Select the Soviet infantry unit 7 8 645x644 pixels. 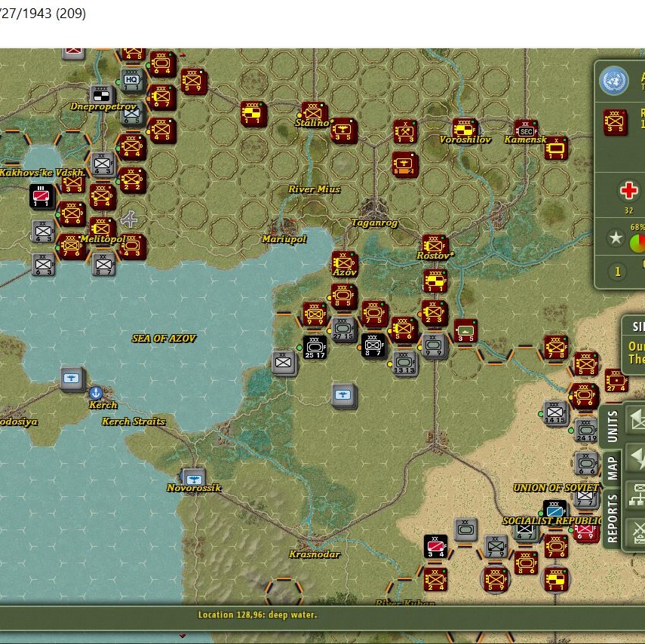tap(555, 347)
